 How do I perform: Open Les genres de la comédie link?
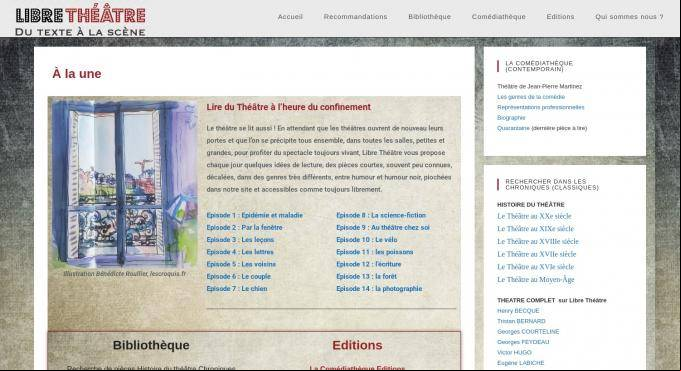point(531,97)
